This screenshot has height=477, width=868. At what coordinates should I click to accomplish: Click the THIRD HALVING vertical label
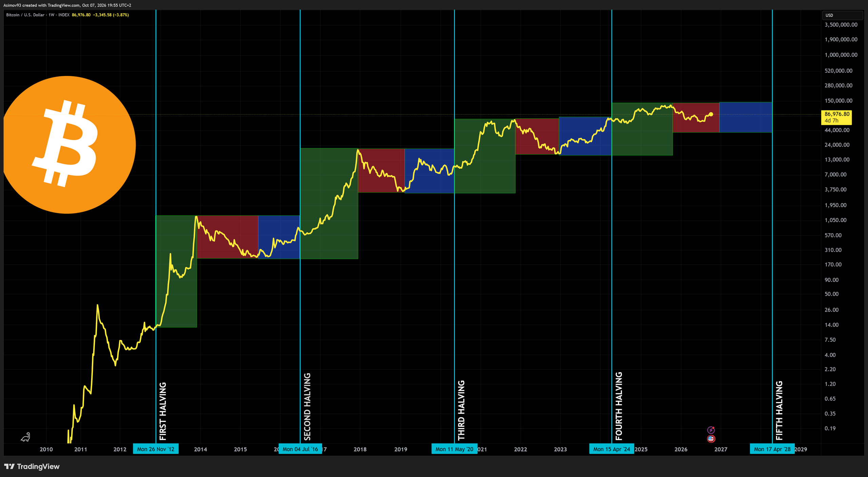click(x=461, y=410)
